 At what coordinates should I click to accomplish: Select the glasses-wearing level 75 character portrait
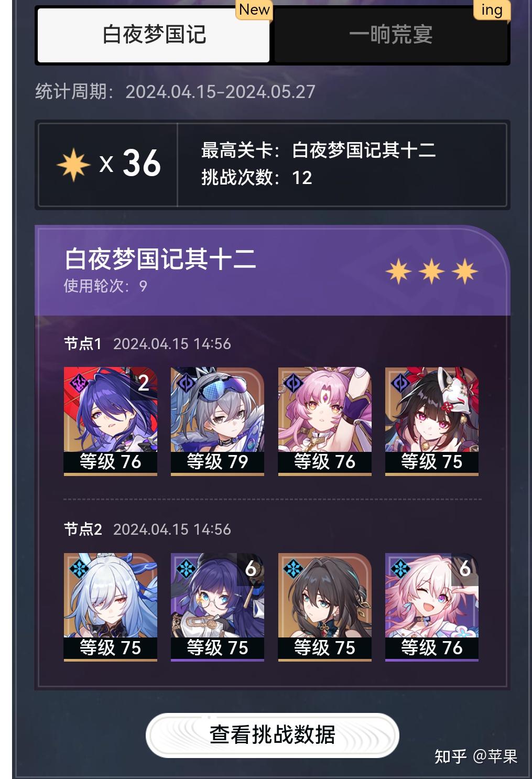point(218,607)
